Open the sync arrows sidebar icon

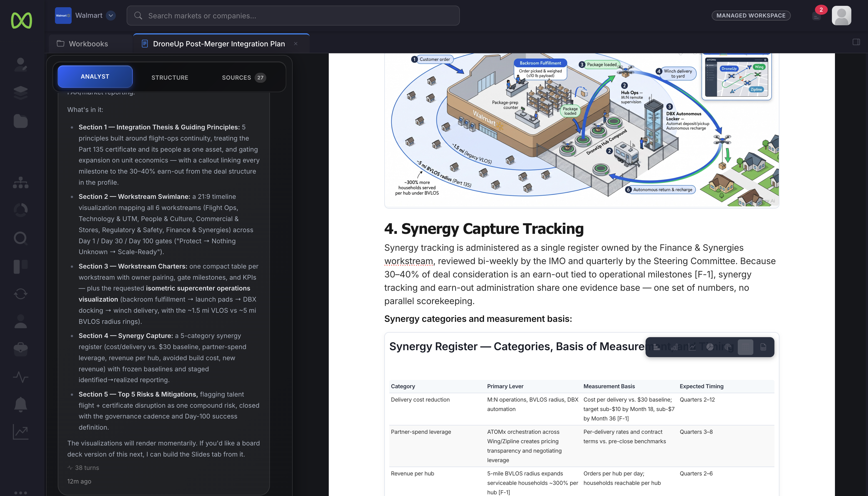point(21,294)
